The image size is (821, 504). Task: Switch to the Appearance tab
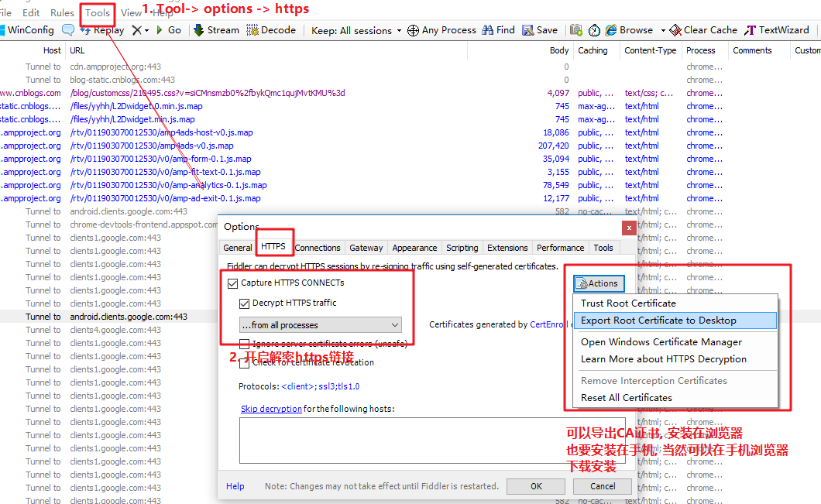[x=414, y=248]
